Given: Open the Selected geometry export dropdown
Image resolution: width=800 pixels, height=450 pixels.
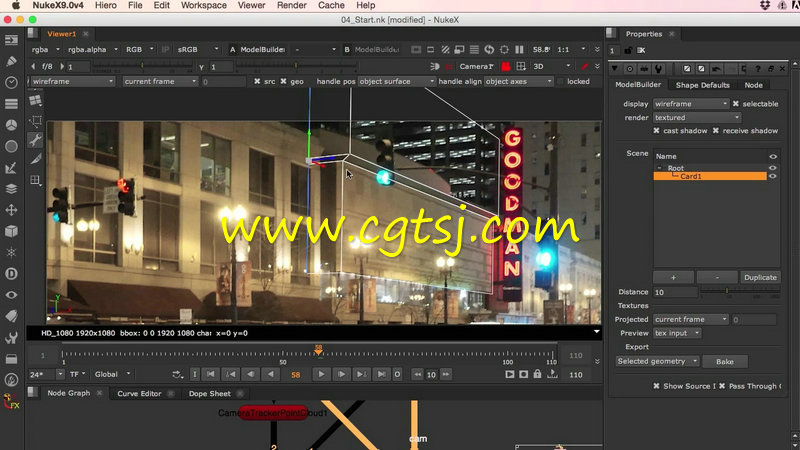Looking at the screenshot, I should (657, 361).
